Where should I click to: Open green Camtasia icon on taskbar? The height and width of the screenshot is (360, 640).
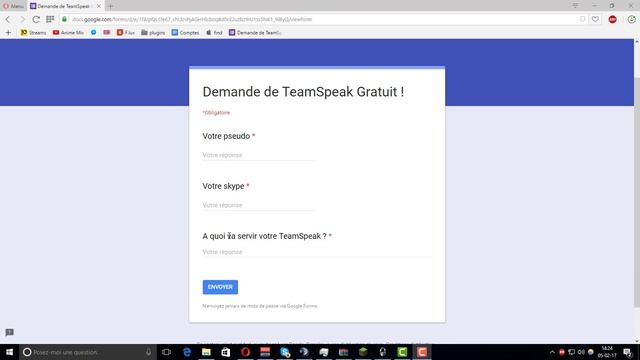click(x=402, y=352)
